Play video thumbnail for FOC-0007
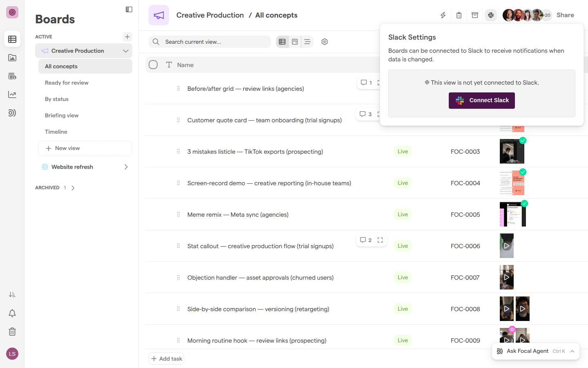 (507, 277)
